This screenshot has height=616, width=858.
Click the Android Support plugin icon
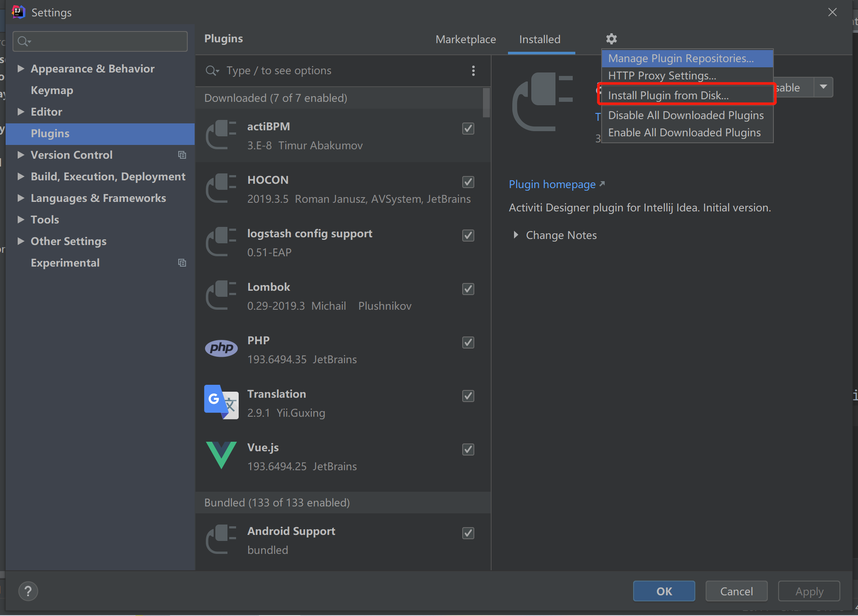pyautogui.click(x=221, y=540)
